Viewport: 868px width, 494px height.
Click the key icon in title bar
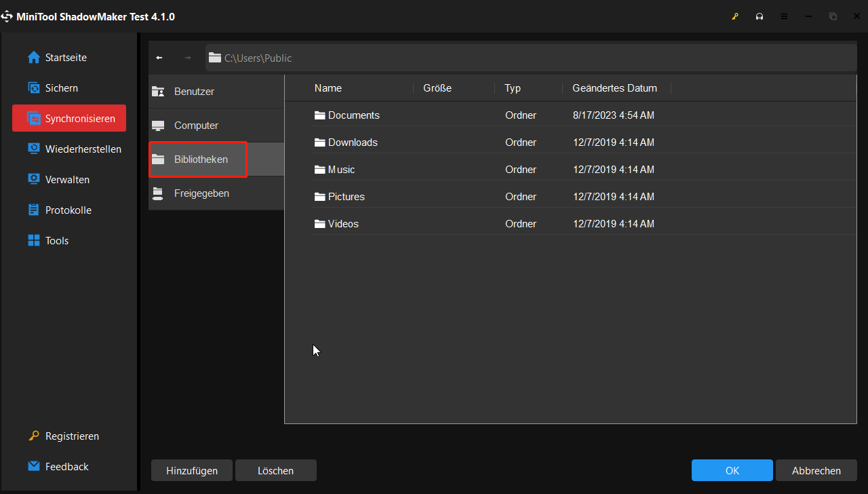735,17
